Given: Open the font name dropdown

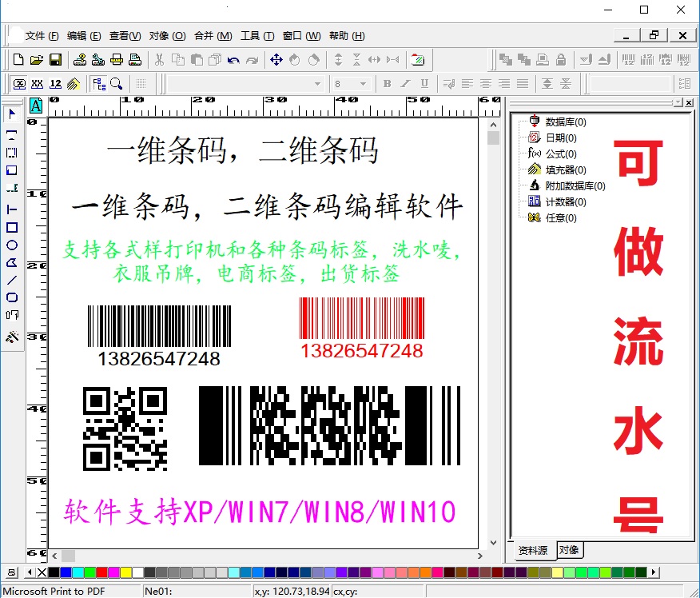Looking at the screenshot, I should (315, 83).
